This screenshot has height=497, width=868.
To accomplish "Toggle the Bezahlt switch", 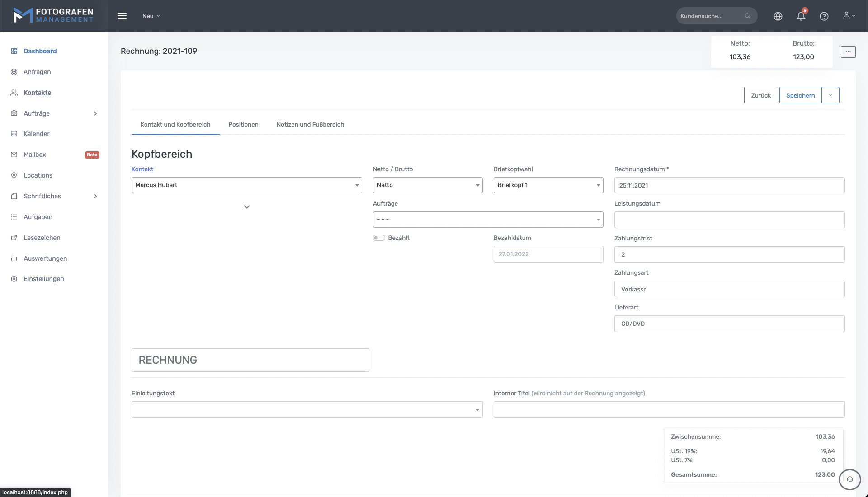I will 379,238.
